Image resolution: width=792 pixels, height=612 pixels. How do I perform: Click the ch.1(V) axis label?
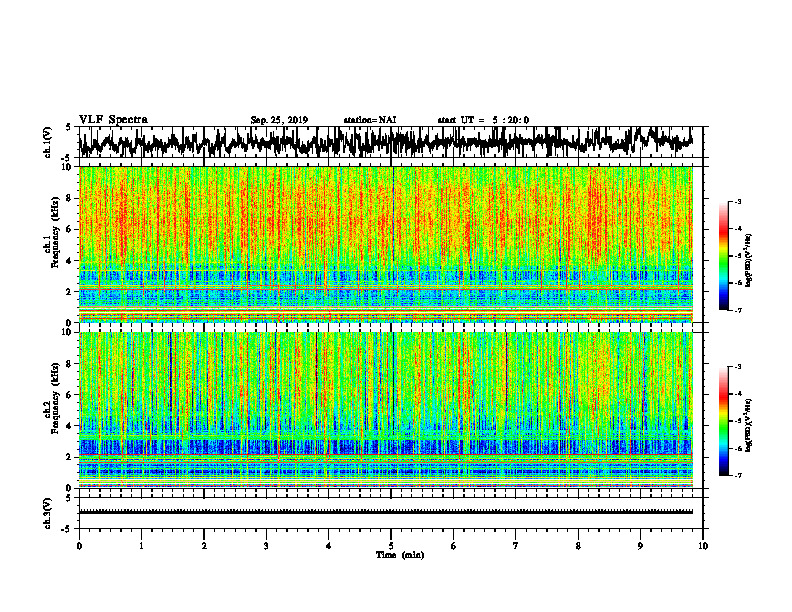(48, 142)
